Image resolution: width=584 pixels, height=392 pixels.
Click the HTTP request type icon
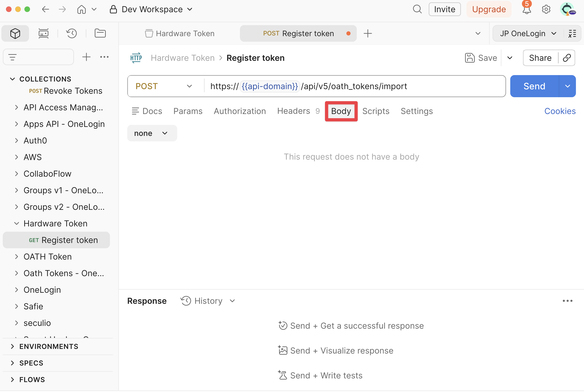tap(136, 58)
